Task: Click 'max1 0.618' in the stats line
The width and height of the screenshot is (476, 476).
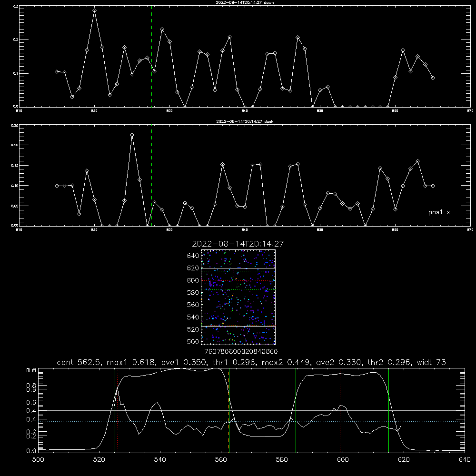Action: click(131, 362)
